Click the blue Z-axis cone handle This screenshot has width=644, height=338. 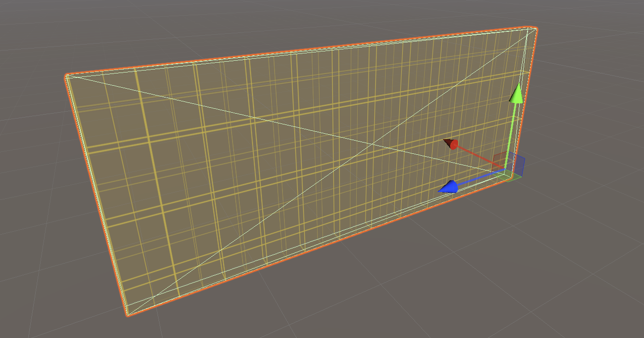click(448, 187)
